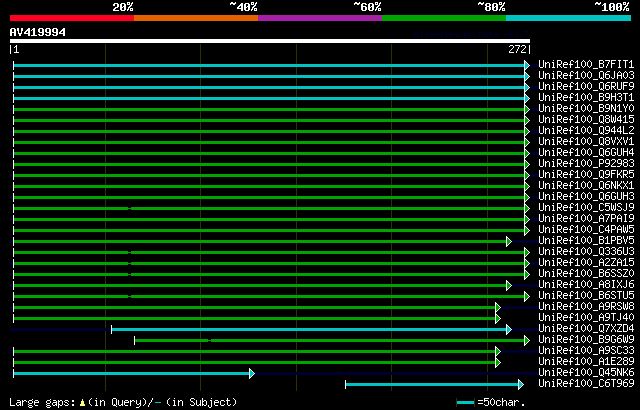The height and width of the screenshot is (410, 640).
Task: Click the arrowhead ending UniRef100_A8IXJ6 alignment
Action: tap(509, 286)
